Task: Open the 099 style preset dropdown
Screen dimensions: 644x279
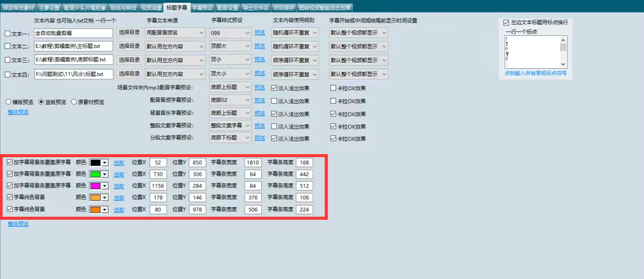Action: click(x=230, y=33)
